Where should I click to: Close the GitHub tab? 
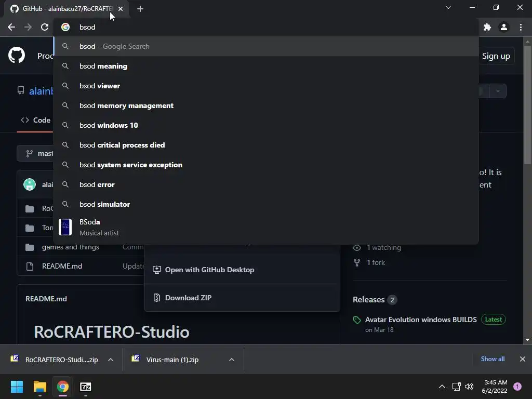coord(121,9)
